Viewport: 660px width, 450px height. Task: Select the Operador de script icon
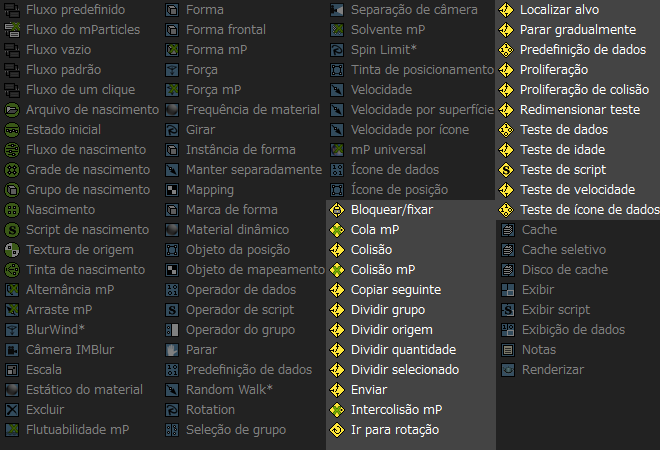click(x=172, y=310)
